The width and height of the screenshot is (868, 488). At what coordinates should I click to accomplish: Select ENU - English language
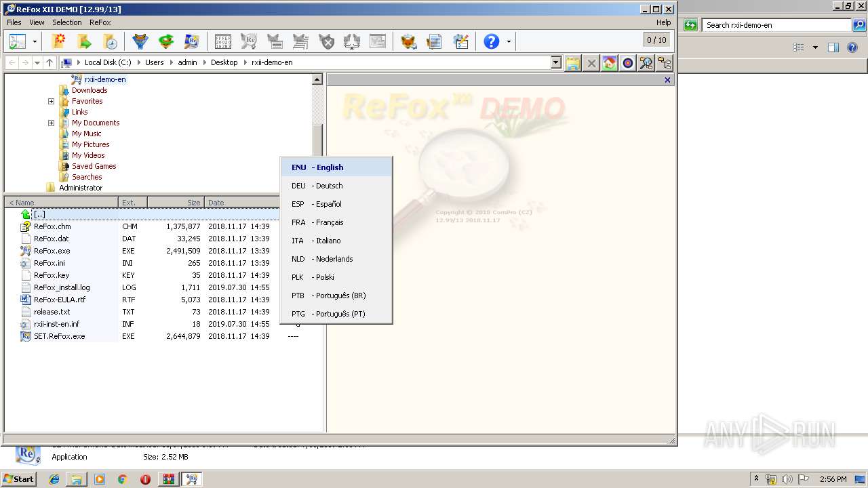pyautogui.click(x=336, y=167)
